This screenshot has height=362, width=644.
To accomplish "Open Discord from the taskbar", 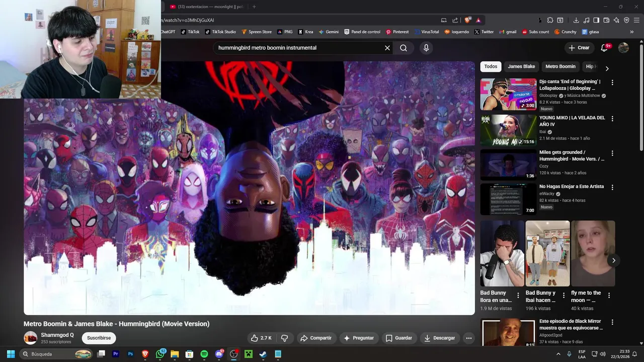I will pos(219,354).
